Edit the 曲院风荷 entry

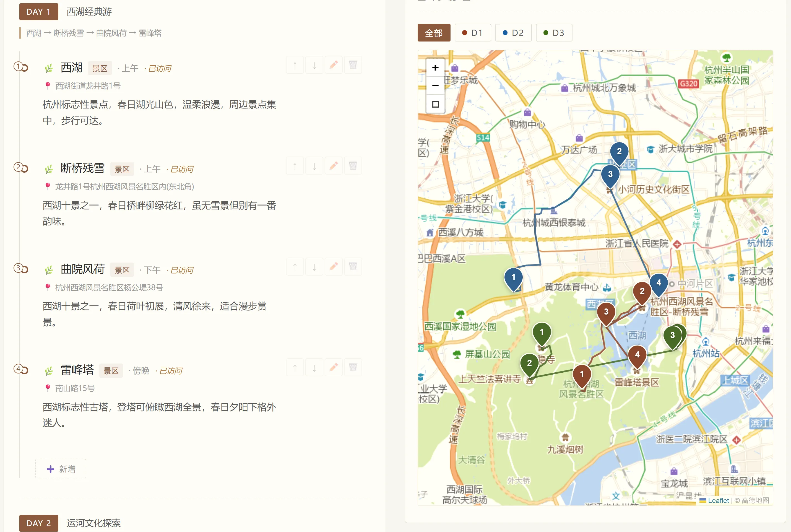click(334, 267)
